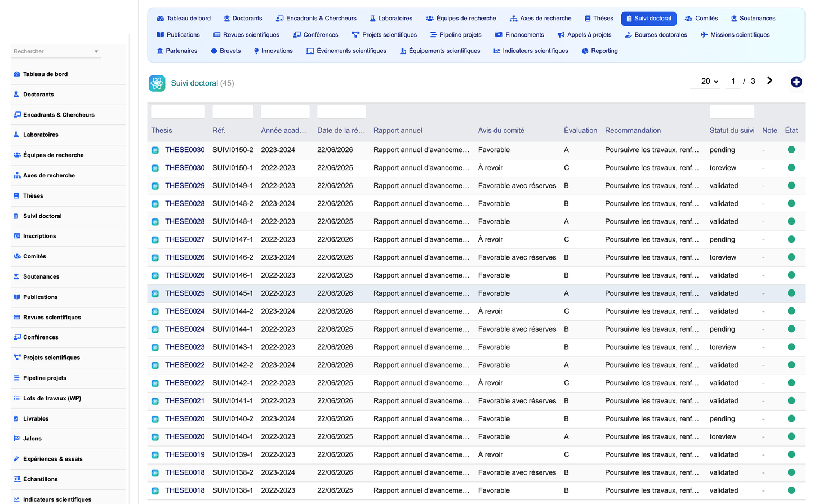The width and height of the screenshot is (814, 504).
Task: Click the current page number field
Action: (x=733, y=82)
